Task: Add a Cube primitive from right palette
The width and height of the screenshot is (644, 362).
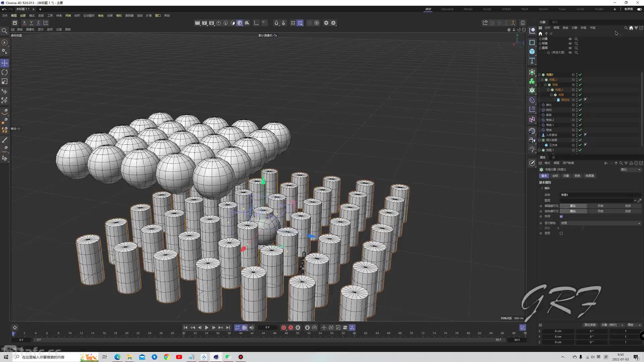Action: (532, 51)
